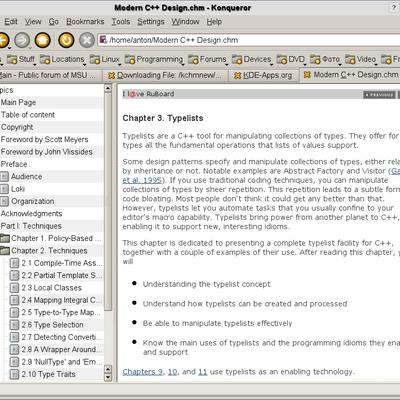This screenshot has height=400, width=400.
Task: Select 2.4 Mapping Integral C... topic
Action: tap(62, 300)
